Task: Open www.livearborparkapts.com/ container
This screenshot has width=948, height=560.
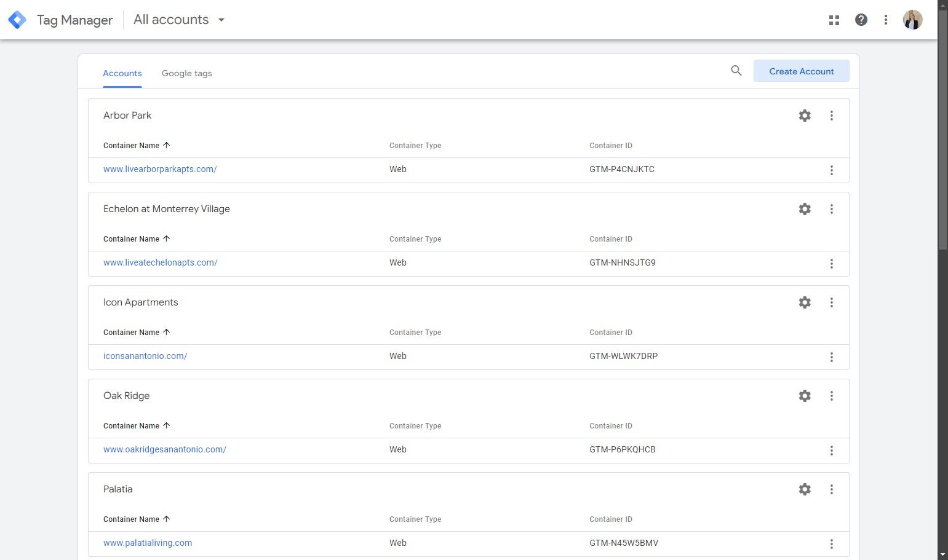Action: [160, 169]
